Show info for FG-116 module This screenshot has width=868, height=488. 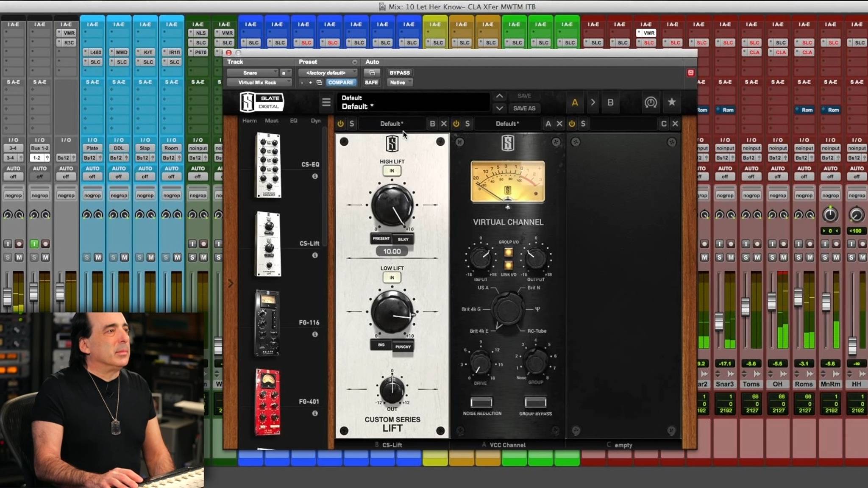pyautogui.click(x=315, y=334)
